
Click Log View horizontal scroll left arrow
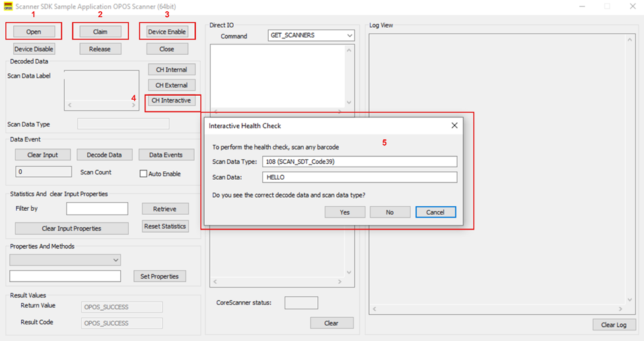[374, 309]
